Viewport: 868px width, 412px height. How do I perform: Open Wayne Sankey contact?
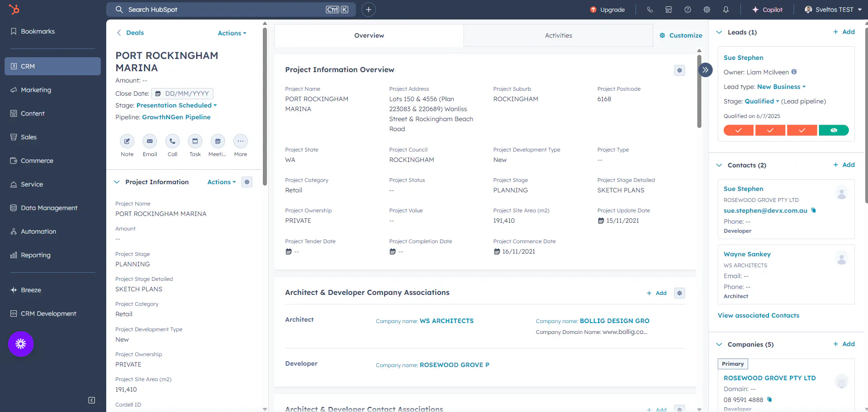[747, 254]
